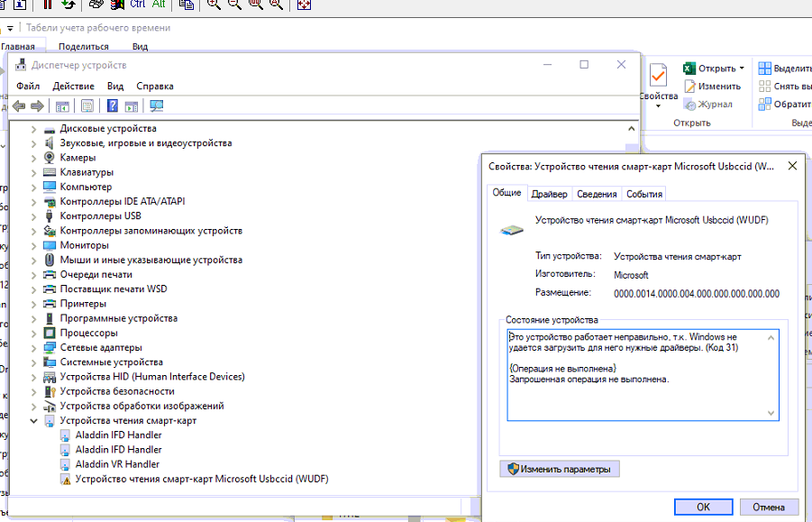Image resolution: width=812 pixels, height=522 pixels.
Task: Open the Справка menu
Action: coord(154,86)
